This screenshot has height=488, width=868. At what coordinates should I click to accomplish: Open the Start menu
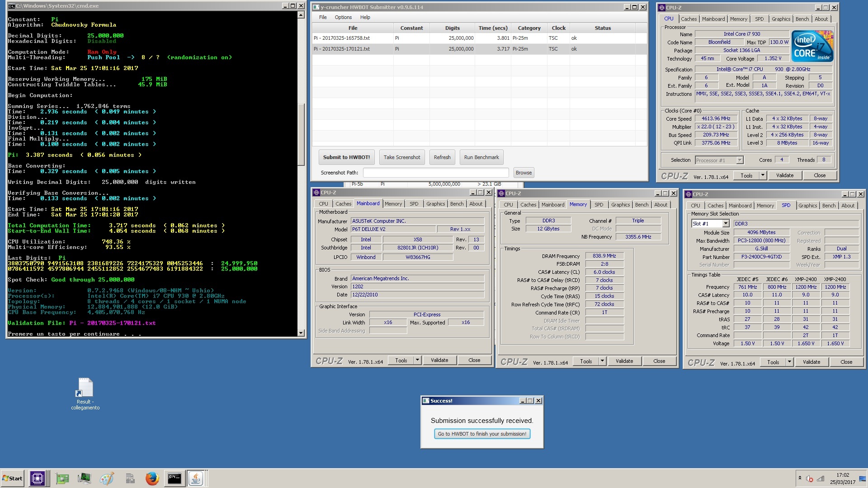(12, 479)
